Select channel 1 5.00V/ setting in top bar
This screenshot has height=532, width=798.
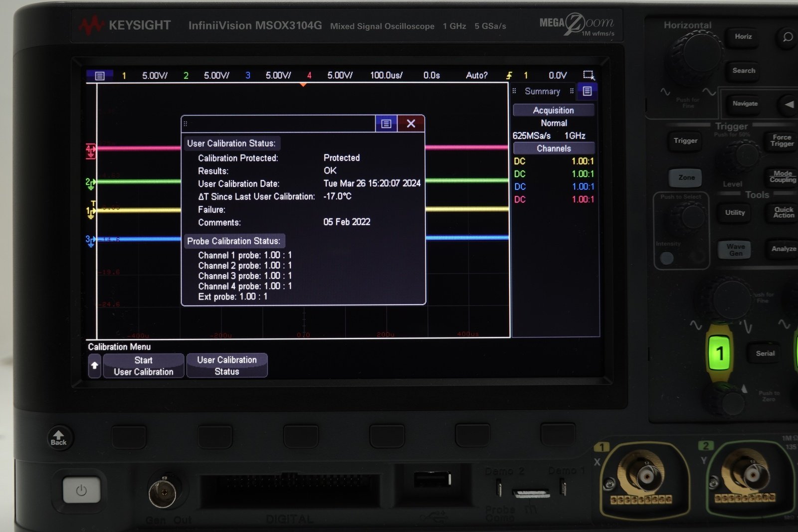[x=155, y=76]
